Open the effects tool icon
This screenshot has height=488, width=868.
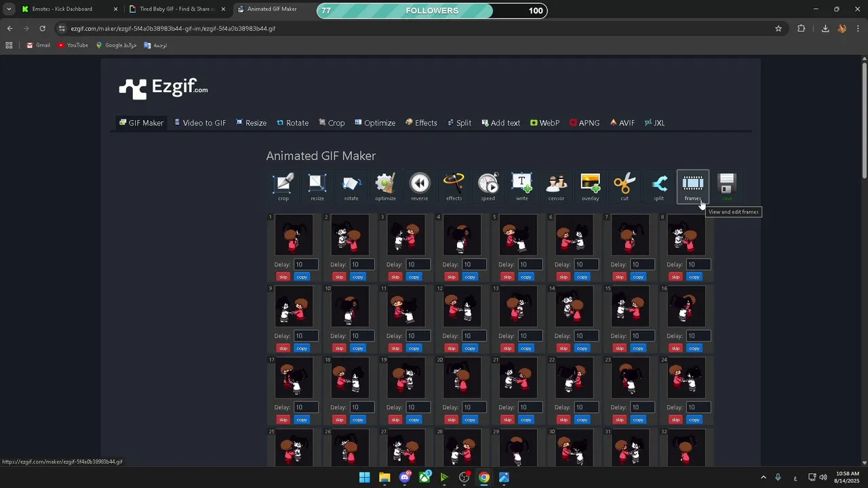pyautogui.click(x=454, y=186)
